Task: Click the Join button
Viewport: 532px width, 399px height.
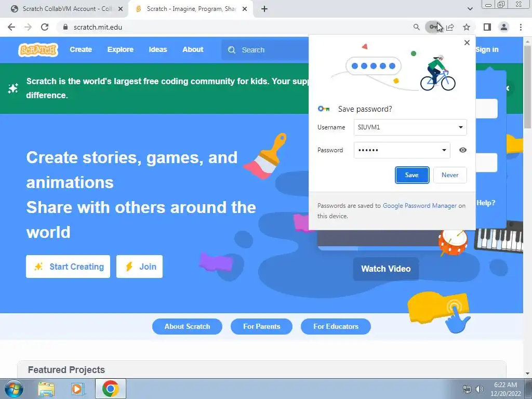Action: point(139,267)
